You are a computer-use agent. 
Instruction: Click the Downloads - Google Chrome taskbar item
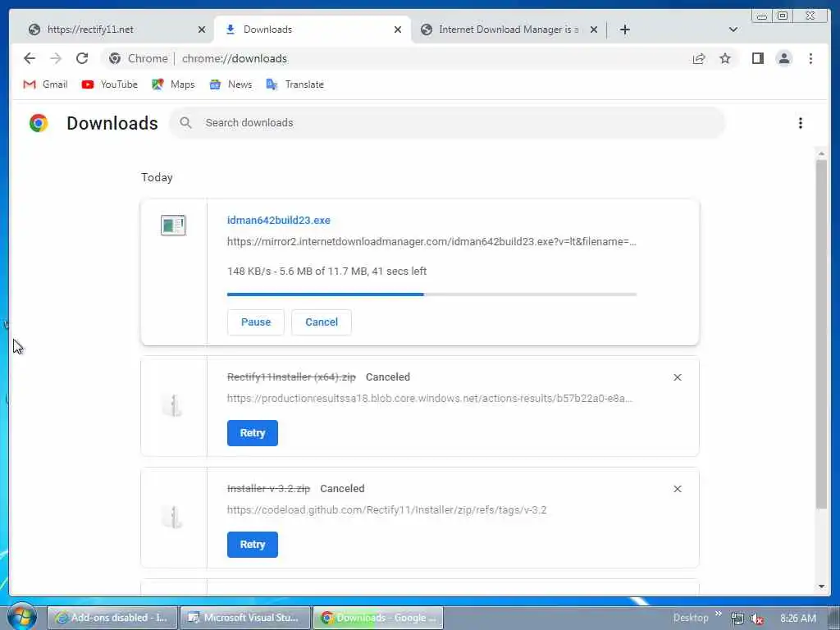pyautogui.click(x=378, y=618)
